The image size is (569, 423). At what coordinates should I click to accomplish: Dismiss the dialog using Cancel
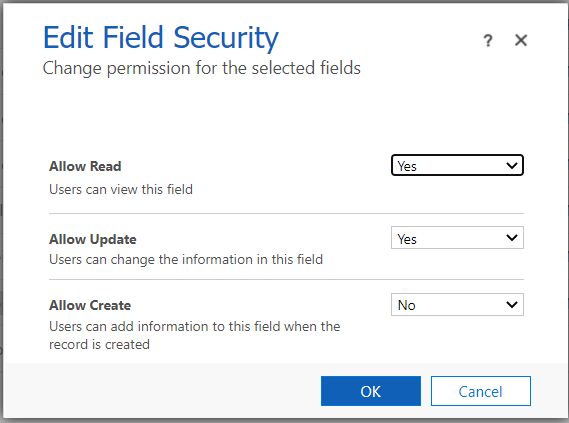tap(481, 391)
